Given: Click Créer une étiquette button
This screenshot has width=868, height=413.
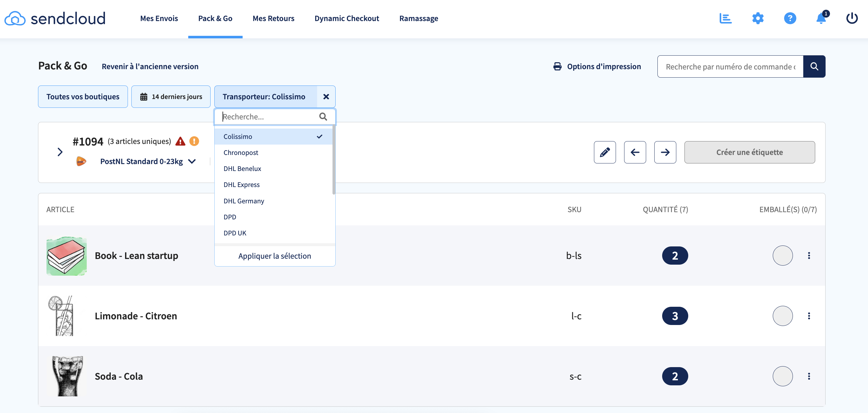Looking at the screenshot, I should pos(750,152).
